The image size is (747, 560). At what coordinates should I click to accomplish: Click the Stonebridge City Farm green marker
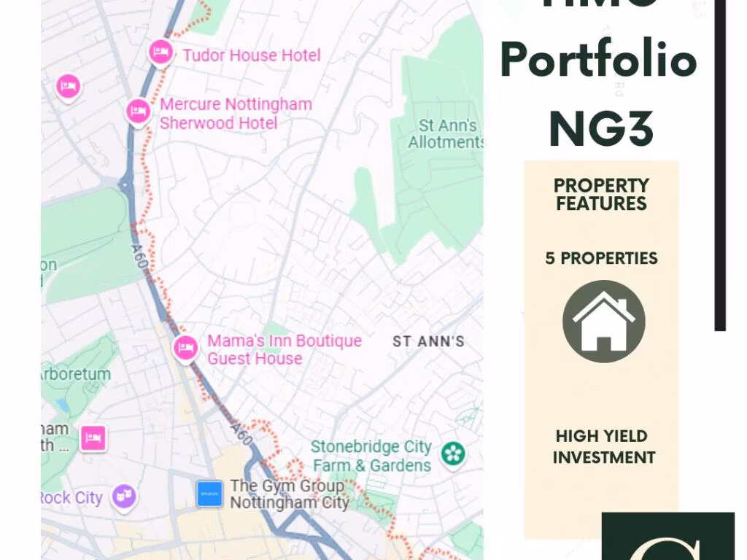coord(453,454)
